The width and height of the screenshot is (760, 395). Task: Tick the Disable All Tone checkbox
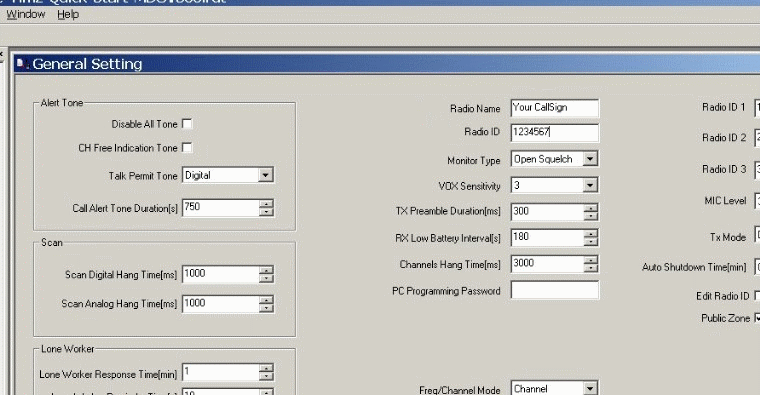[x=187, y=124]
